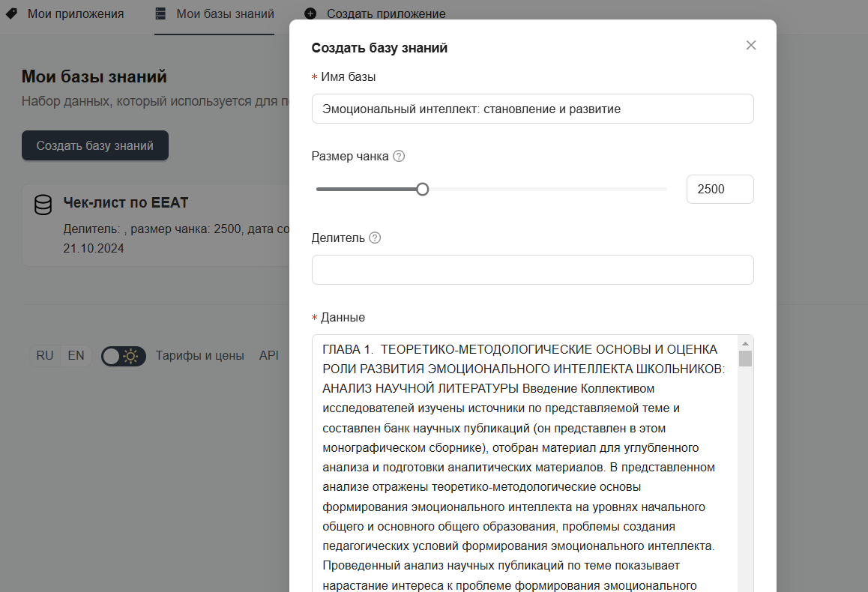Open the help tooltip icon for Размер чанка
Viewport: 868px width, 592px height.
point(400,156)
